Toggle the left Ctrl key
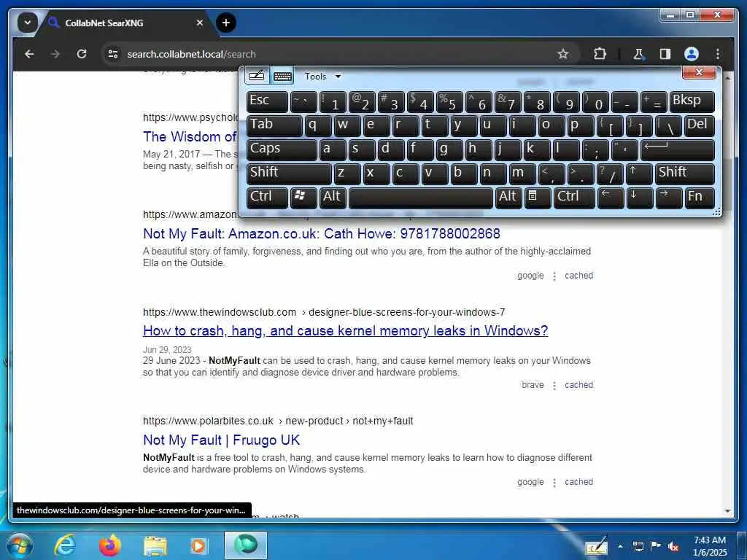The height and width of the screenshot is (560, 747). tap(267, 198)
